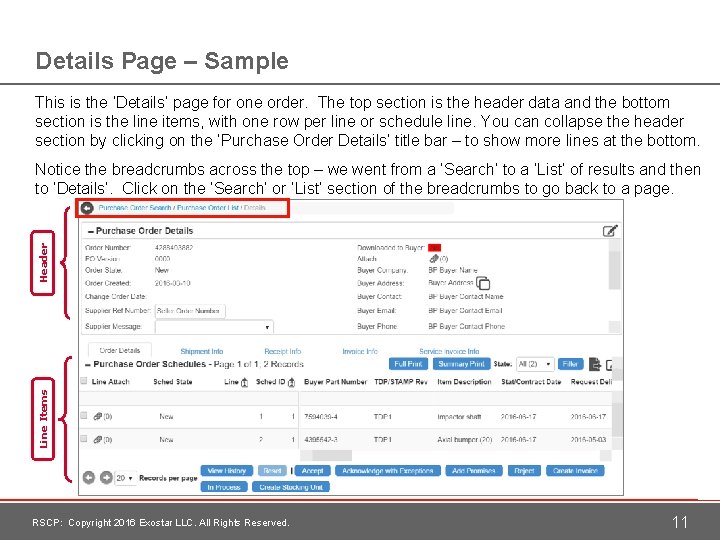The height and width of the screenshot is (540, 720).
Task: Click the Supplier Ref Number input field
Action: [x=190, y=311]
